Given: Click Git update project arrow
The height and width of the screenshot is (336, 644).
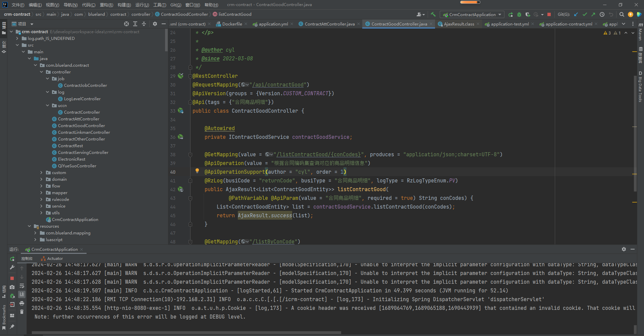Looking at the screenshot, I should point(576,14).
